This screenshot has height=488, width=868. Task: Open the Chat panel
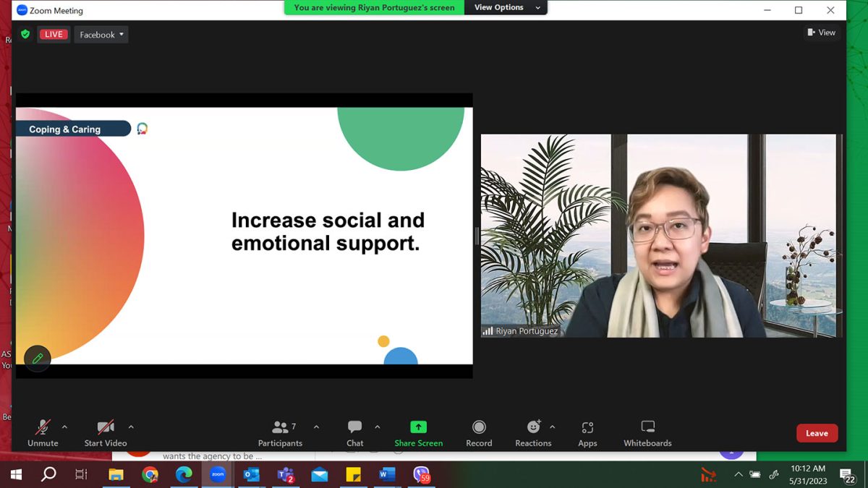pos(354,433)
